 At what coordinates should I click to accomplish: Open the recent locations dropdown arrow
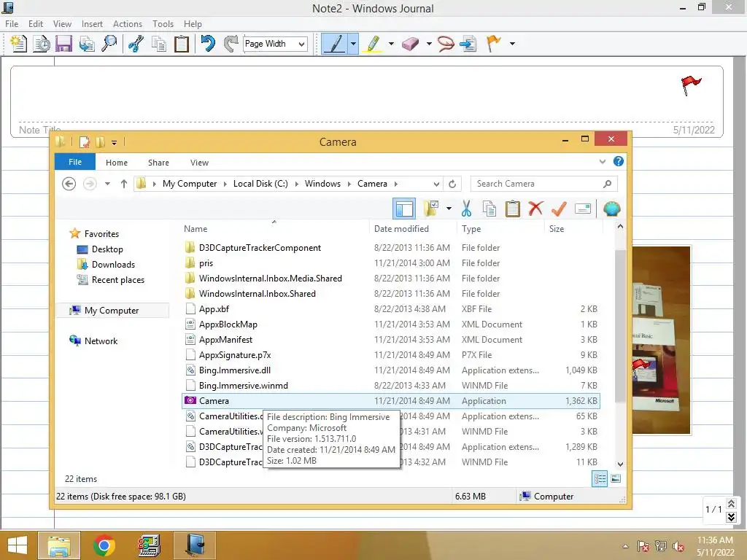click(108, 184)
